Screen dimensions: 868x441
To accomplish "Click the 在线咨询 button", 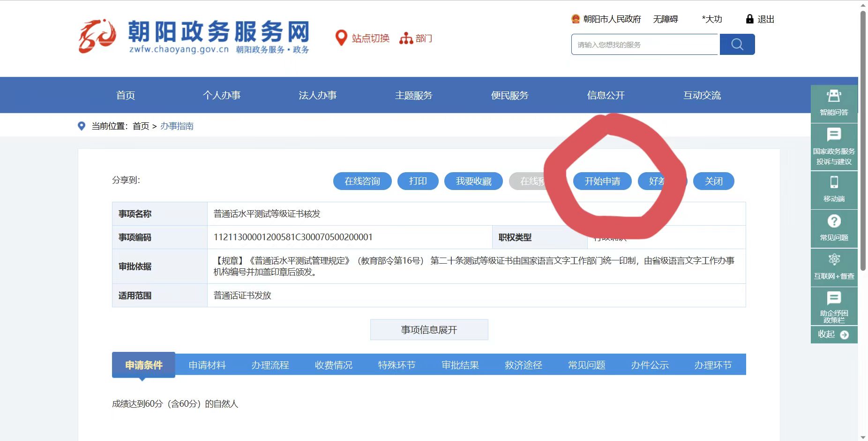I will pos(362,181).
